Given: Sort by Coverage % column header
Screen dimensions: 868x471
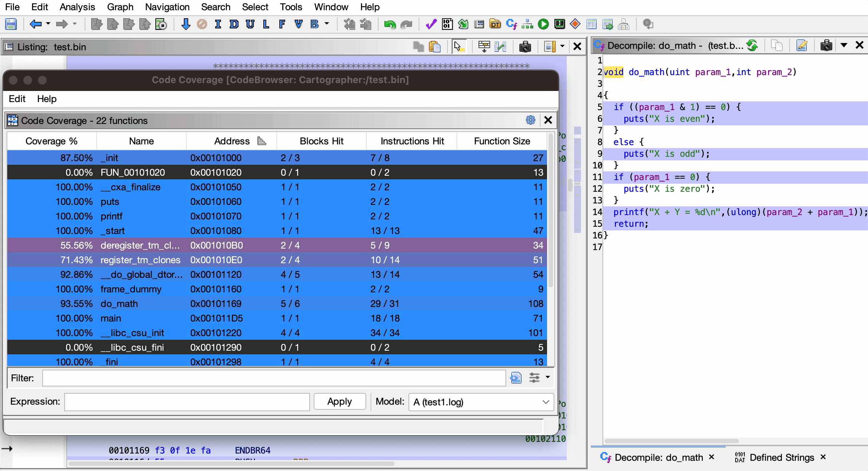Looking at the screenshot, I should (51, 141).
